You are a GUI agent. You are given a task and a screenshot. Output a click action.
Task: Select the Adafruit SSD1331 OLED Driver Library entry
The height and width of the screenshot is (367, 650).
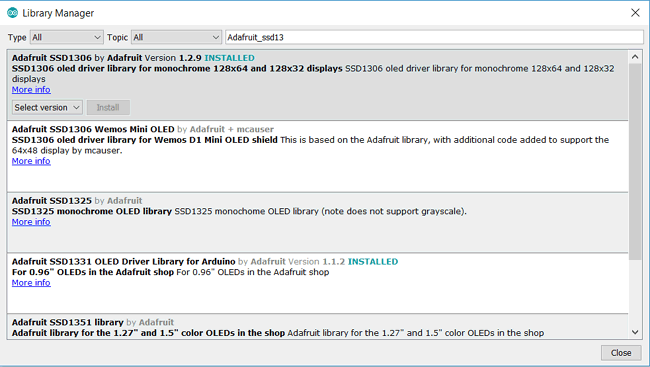click(318, 283)
